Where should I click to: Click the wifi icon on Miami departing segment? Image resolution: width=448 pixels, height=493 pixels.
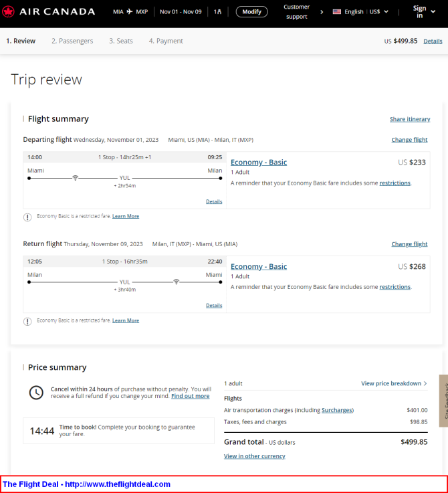coord(75,178)
